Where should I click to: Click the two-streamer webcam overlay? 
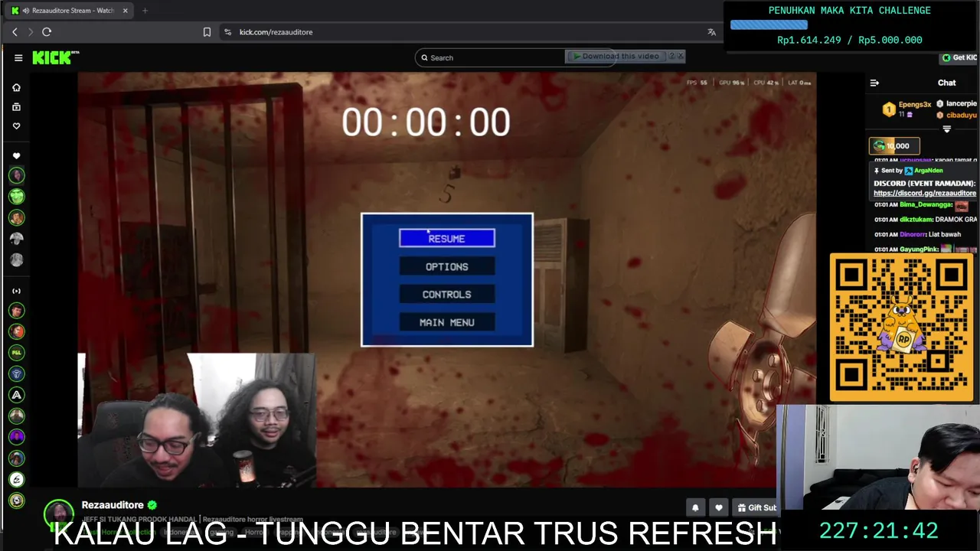197,419
